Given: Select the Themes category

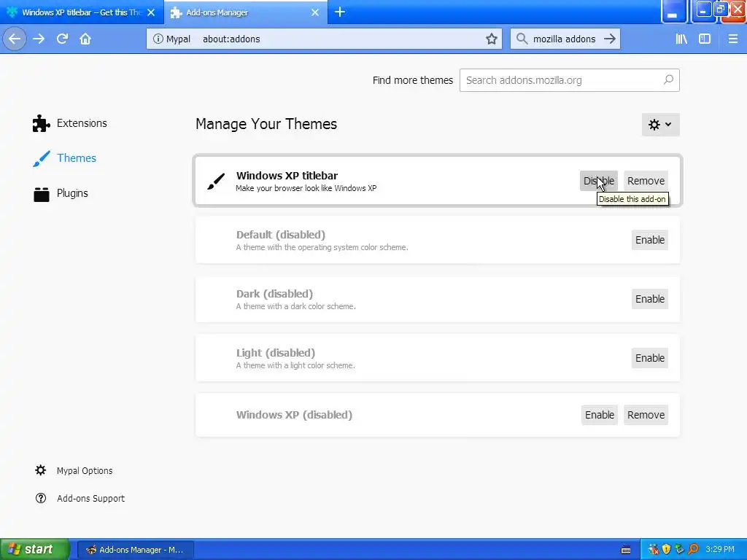Looking at the screenshot, I should [64, 158].
